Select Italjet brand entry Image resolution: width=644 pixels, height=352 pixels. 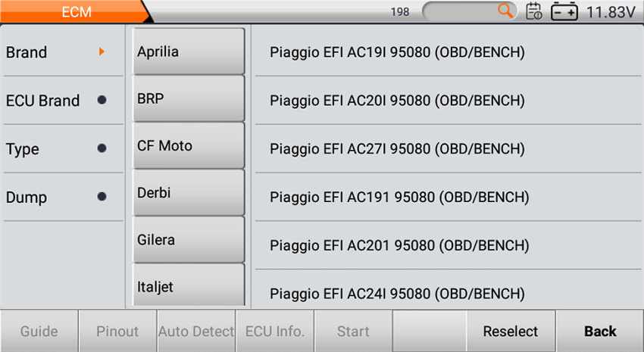[x=189, y=286]
